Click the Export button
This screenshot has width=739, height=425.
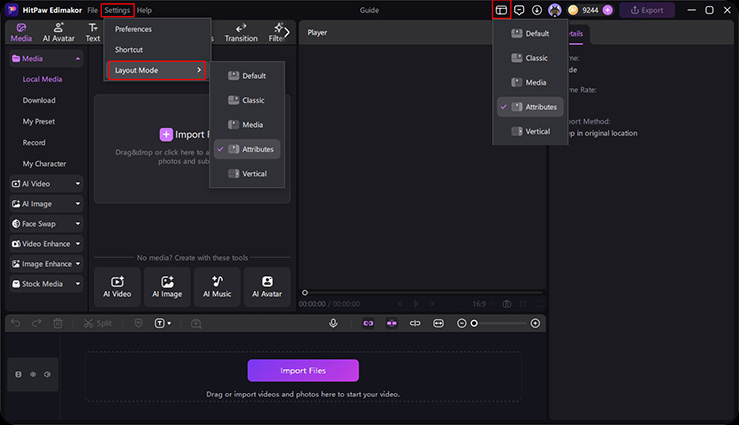point(647,10)
